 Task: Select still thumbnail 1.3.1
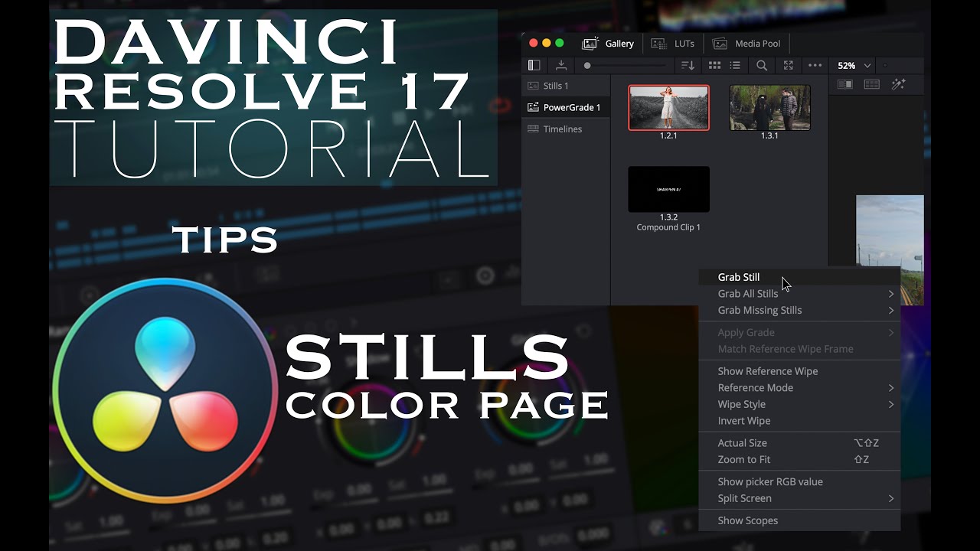(x=769, y=108)
